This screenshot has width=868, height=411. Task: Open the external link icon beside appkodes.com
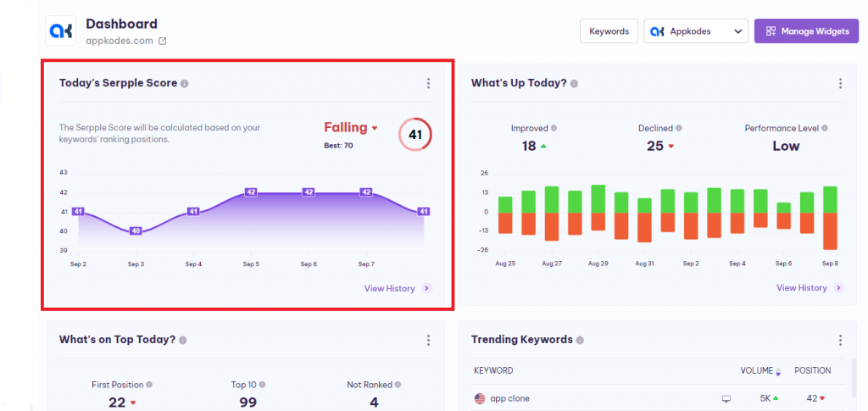point(163,41)
